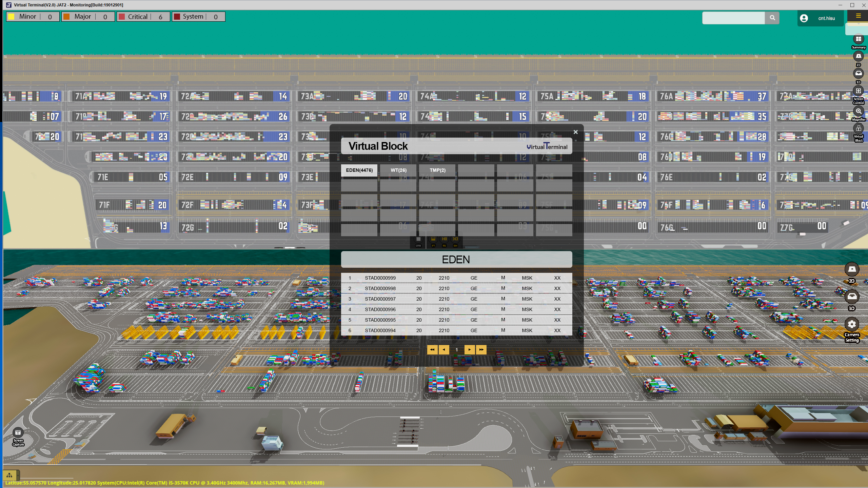This screenshot has width=868, height=488.
Task: Expand the cnt.hisu user menu
Action: pyautogui.click(x=820, y=18)
